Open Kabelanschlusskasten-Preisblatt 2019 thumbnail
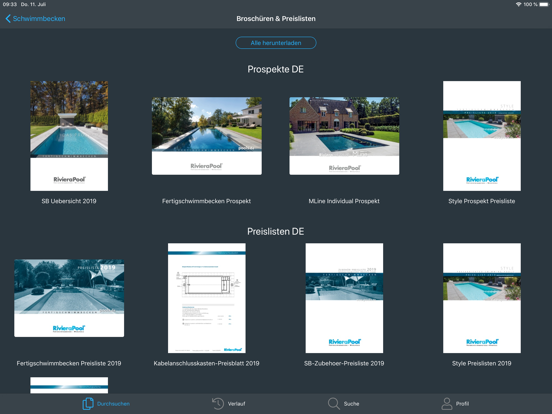Screen dimensions: 552x414 click(x=207, y=298)
